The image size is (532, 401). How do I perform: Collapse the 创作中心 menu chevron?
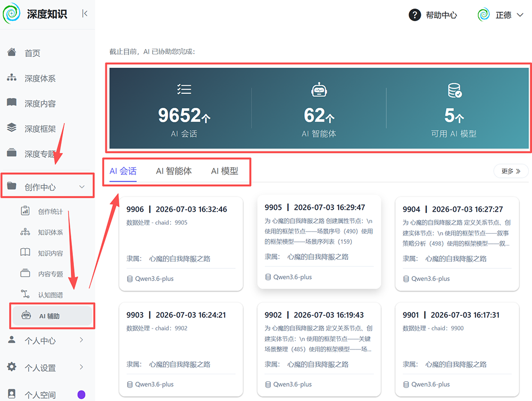point(82,187)
